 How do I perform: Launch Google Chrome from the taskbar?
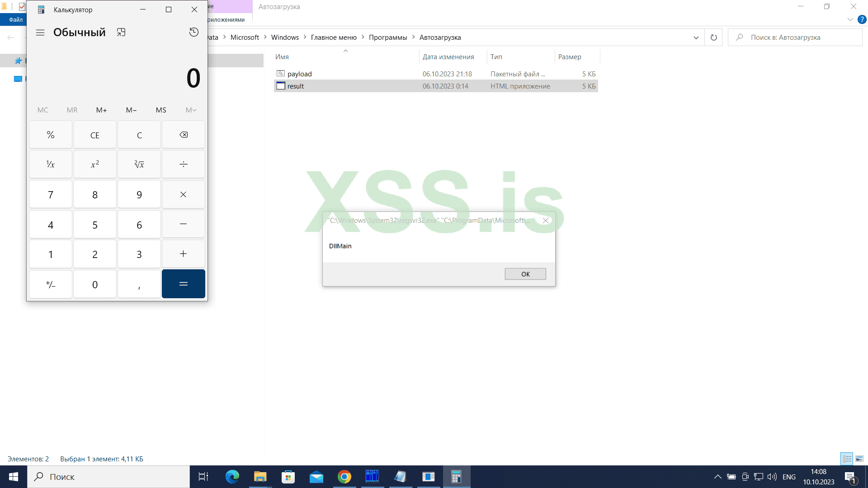tap(344, 476)
